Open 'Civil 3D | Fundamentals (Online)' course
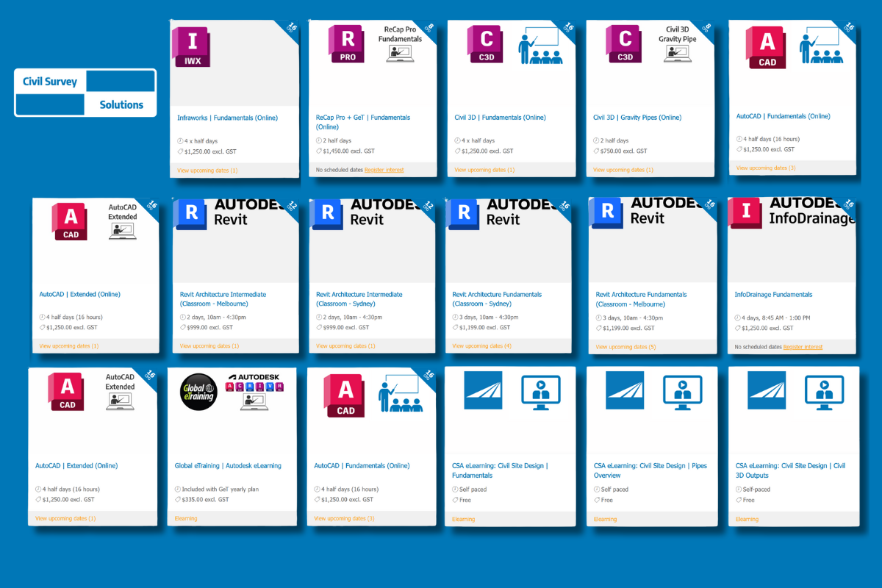This screenshot has width=882, height=588. [500, 118]
